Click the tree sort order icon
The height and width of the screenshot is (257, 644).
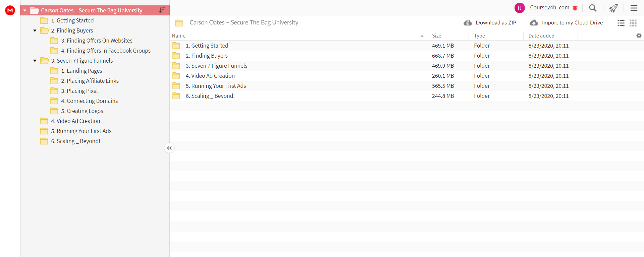(162, 10)
